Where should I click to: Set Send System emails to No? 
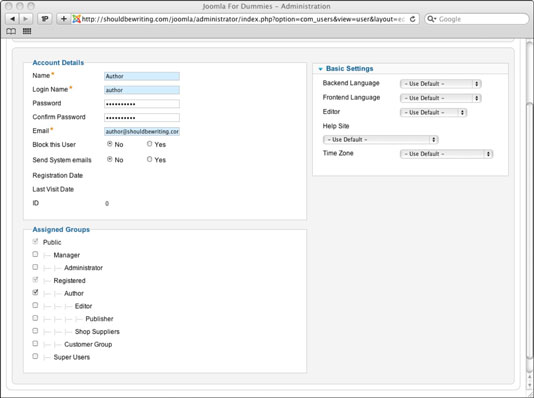click(x=110, y=159)
